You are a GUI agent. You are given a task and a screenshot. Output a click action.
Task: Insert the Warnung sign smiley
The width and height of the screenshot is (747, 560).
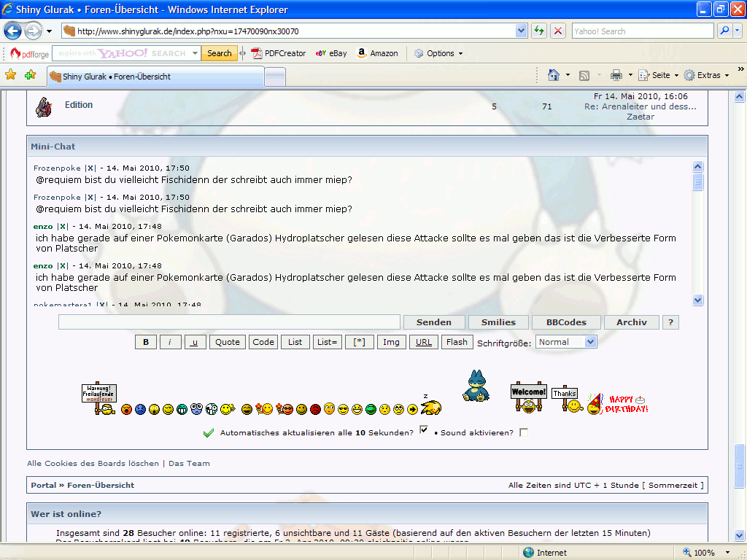98,399
